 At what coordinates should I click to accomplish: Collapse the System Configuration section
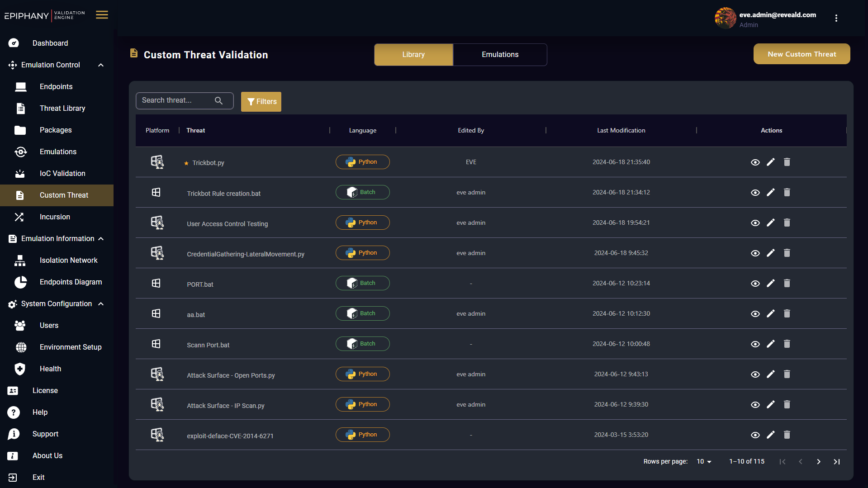[x=101, y=304]
